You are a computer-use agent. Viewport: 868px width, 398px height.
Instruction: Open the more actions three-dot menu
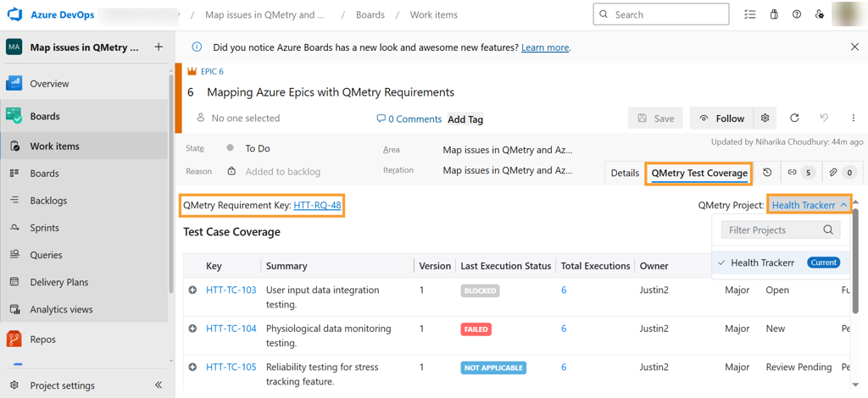point(854,118)
